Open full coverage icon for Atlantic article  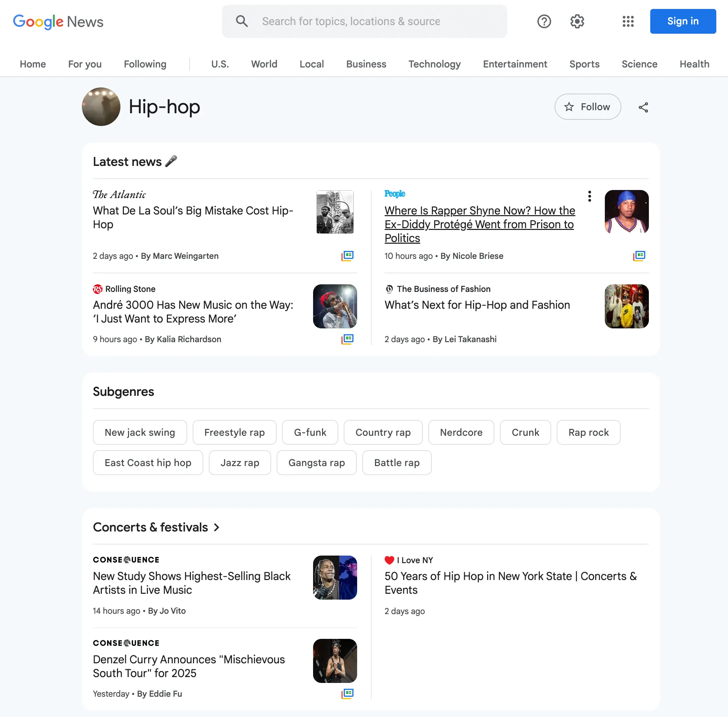pyautogui.click(x=347, y=256)
